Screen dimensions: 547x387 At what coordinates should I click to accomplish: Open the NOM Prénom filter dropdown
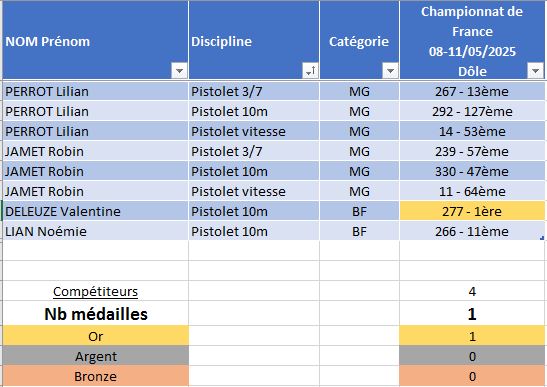[179, 71]
